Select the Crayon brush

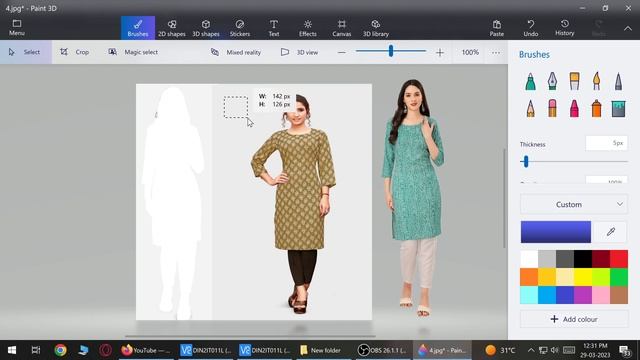pyautogui.click(x=574, y=109)
